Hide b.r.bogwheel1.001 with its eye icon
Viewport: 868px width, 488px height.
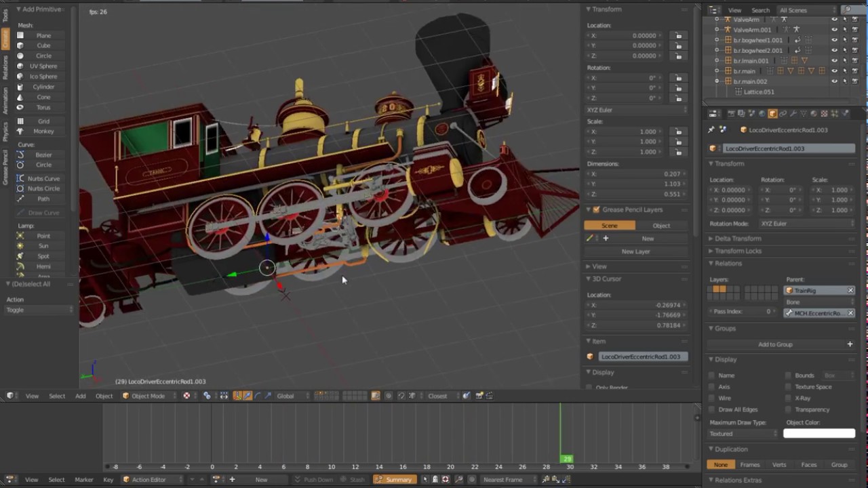(835, 40)
